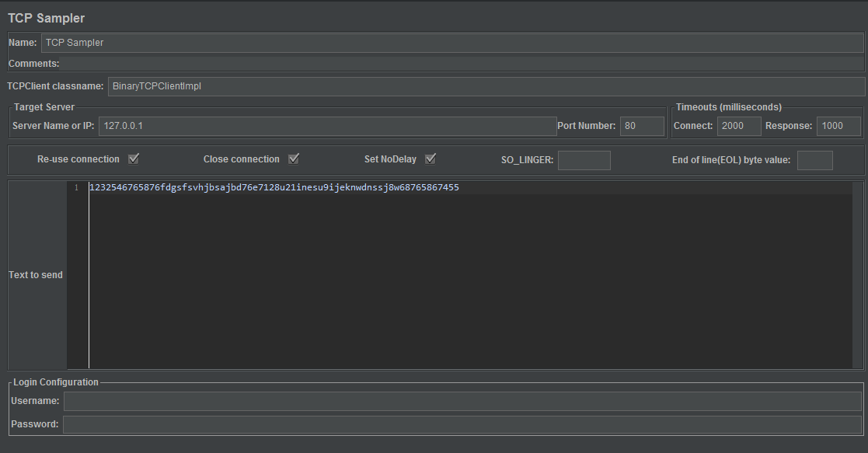
Task: Click line number 1 in the editor gutter
Action: click(75, 187)
